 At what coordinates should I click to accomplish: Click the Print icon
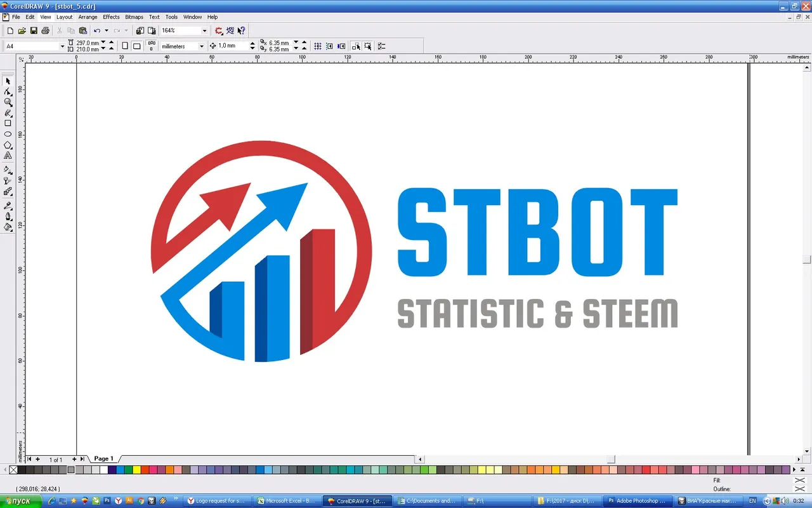pos(45,30)
